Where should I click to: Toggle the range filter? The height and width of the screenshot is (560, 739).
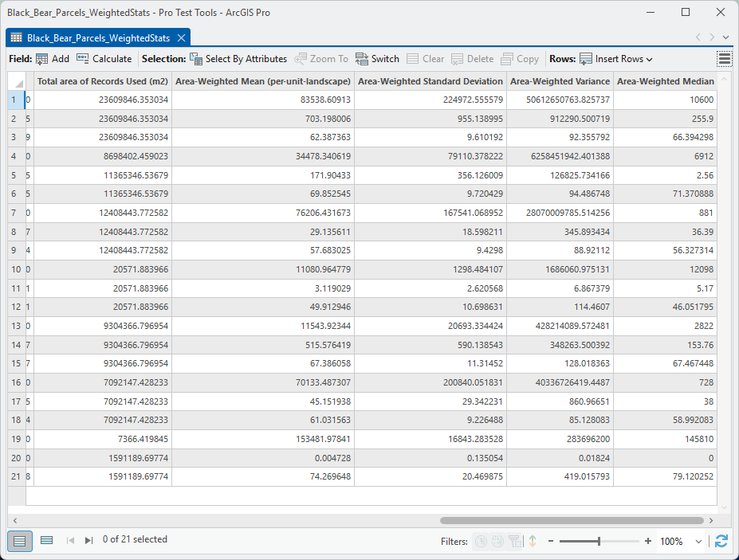coord(497,542)
